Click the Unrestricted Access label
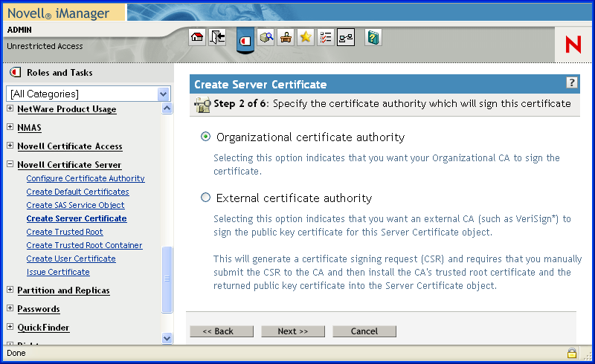This screenshot has width=595, height=364. click(45, 46)
